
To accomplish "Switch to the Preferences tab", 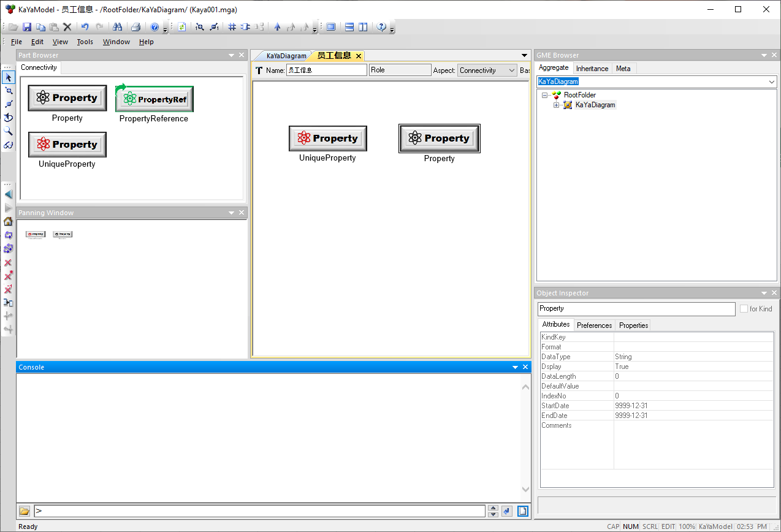I will coord(594,325).
